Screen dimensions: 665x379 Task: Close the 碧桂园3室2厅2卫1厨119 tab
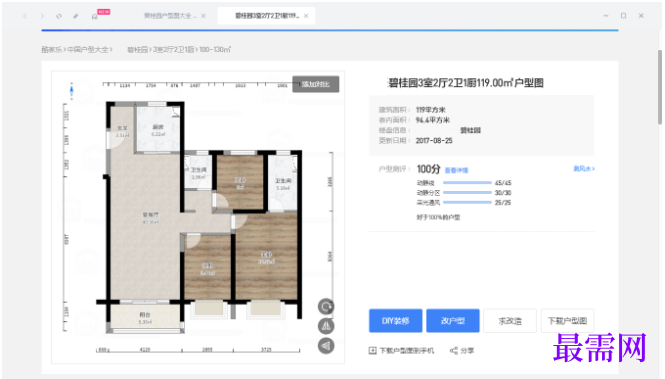tap(306, 16)
